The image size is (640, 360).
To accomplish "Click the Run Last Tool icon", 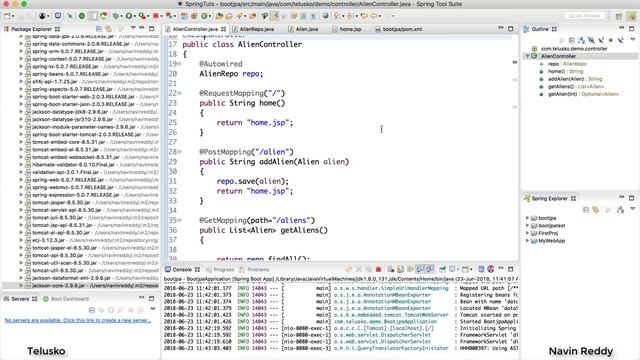I will [142, 16].
